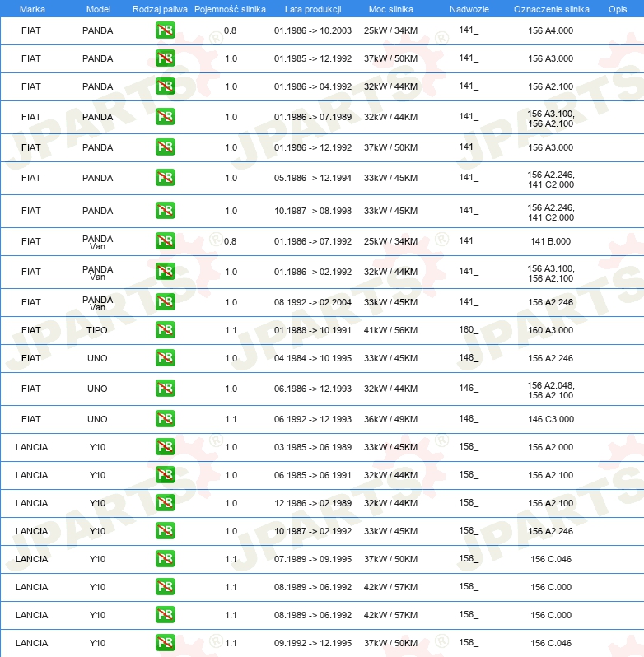Click the petrol icon in the Y10 07.1989 -> 09.1995 row

click(165, 559)
